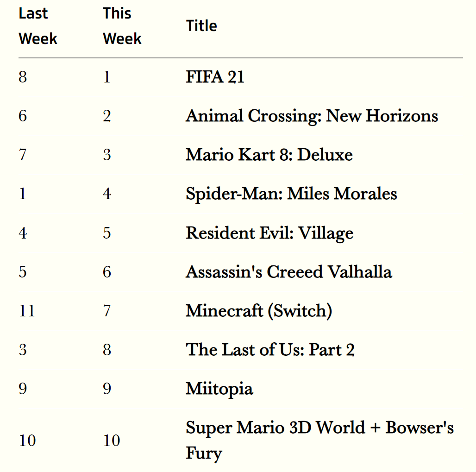The height and width of the screenshot is (472, 476).
Task: Click the Title column header
Action: (201, 26)
